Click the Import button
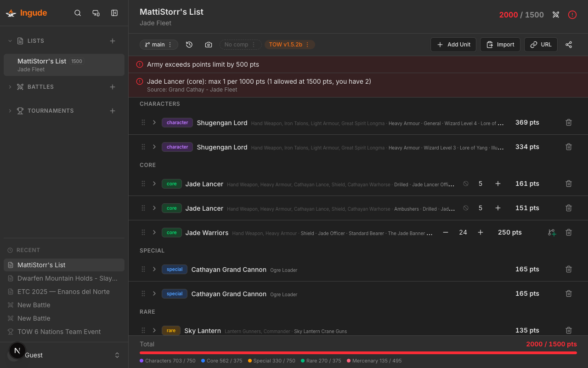 tap(500, 45)
